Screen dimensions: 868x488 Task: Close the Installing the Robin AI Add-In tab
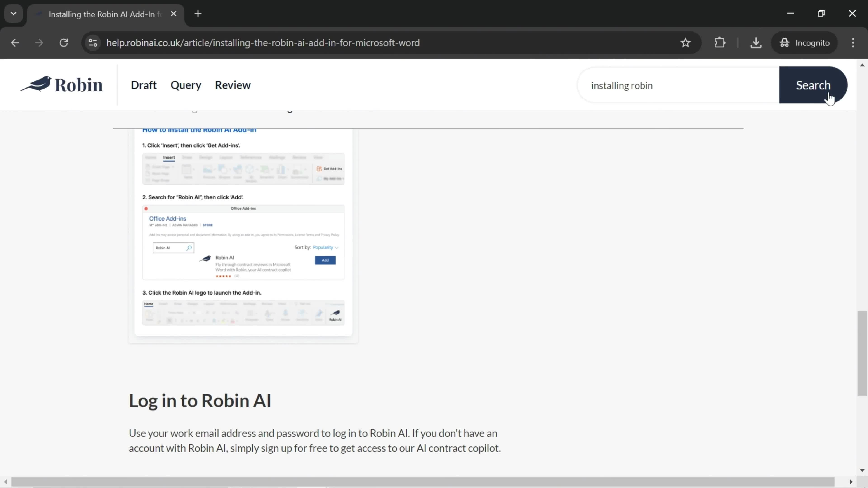[x=174, y=14]
